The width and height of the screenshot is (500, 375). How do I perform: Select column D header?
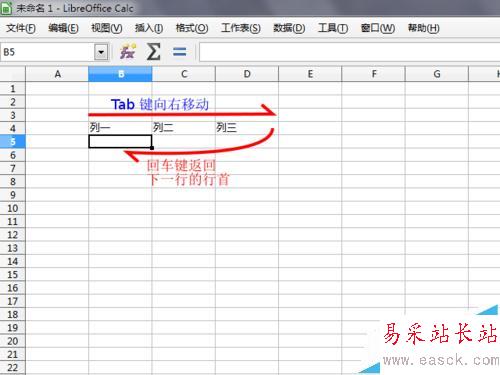(x=247, y=74)
